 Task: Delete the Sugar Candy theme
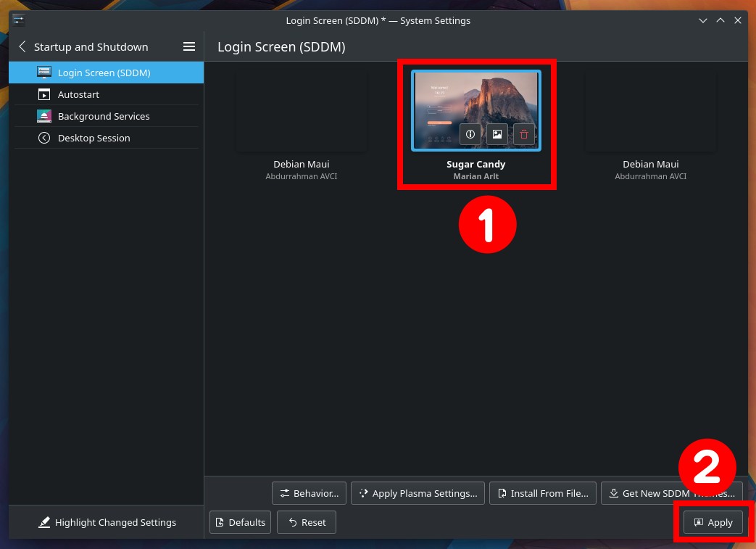click(524, 134)
